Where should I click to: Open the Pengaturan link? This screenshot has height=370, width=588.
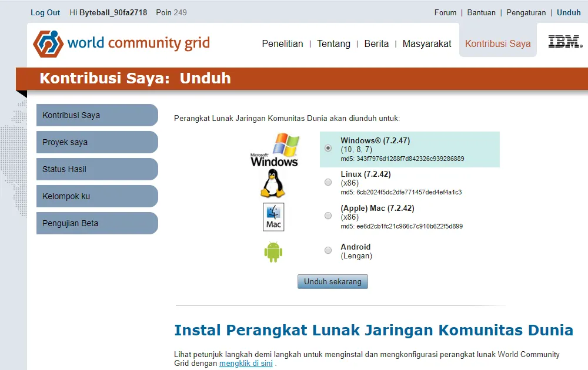point(526,12)
